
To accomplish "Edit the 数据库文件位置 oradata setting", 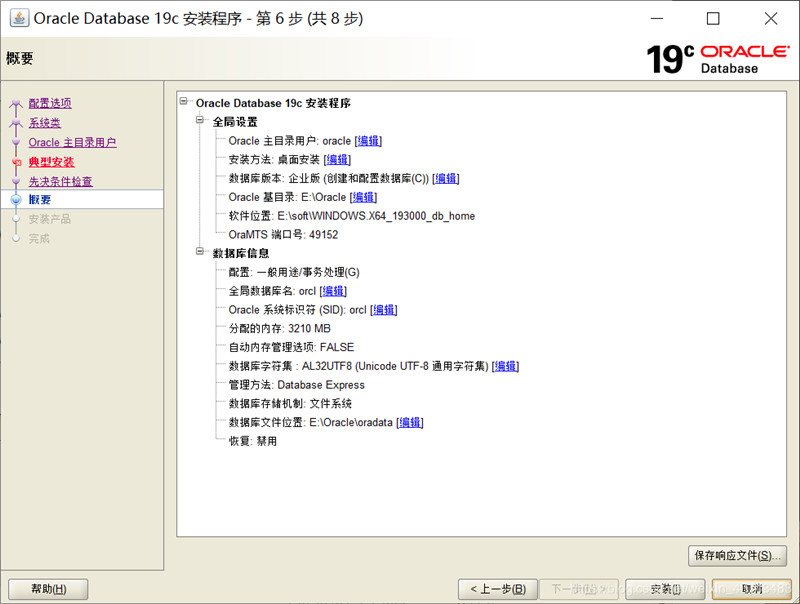I will [x=410, y=422].
